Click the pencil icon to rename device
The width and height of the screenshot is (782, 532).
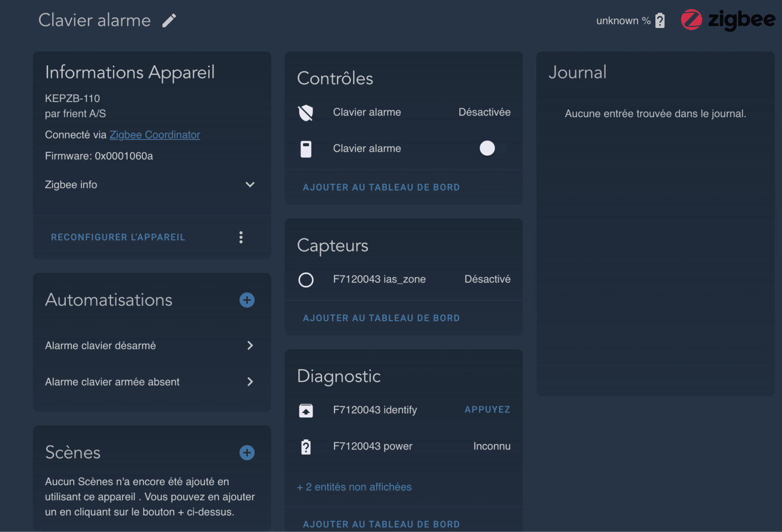(169, 20)
